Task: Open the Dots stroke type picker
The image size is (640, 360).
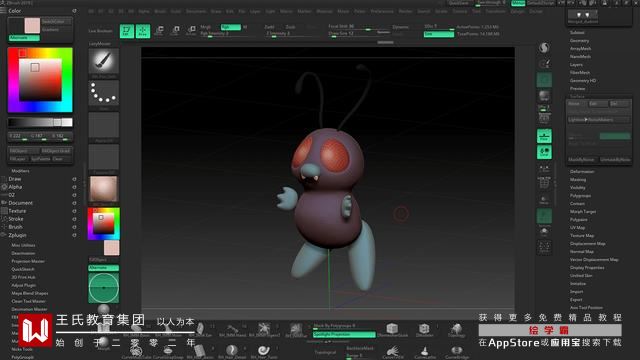Action: point(104,93)
